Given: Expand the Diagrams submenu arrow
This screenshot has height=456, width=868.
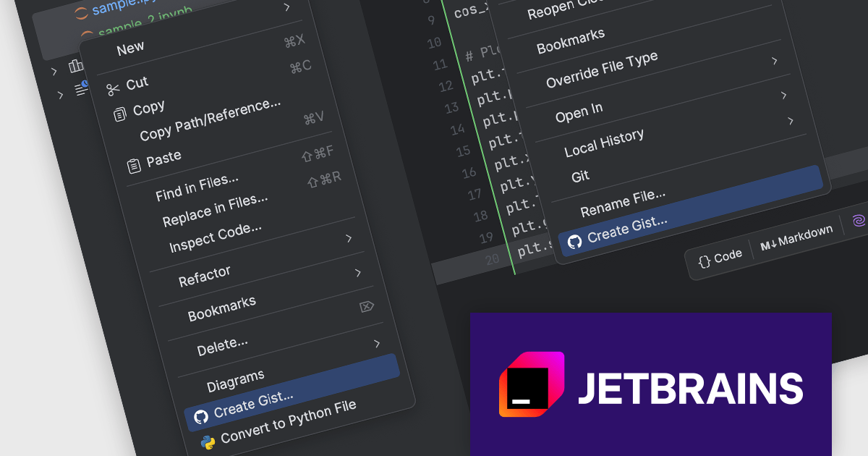Looking at the screenshot, I should pos(377,343).
